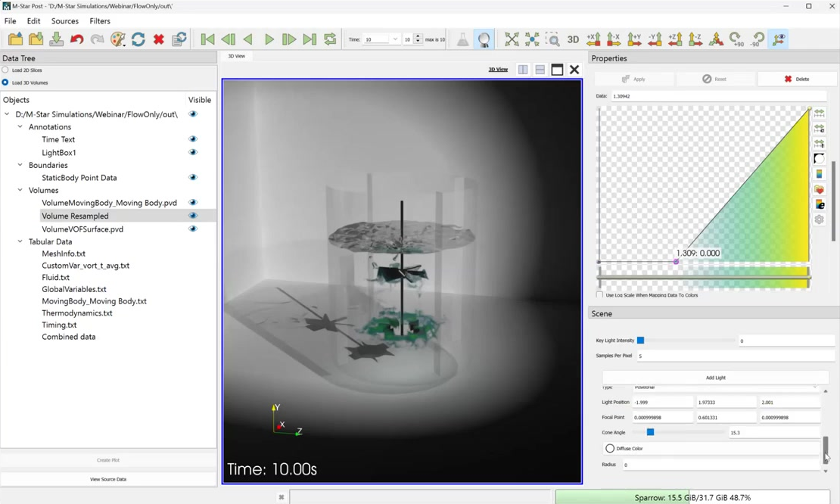Image resolution: width=840 pixels, height=504 pixels.
Task: Jump to first frame button
Action: point(207,39)
